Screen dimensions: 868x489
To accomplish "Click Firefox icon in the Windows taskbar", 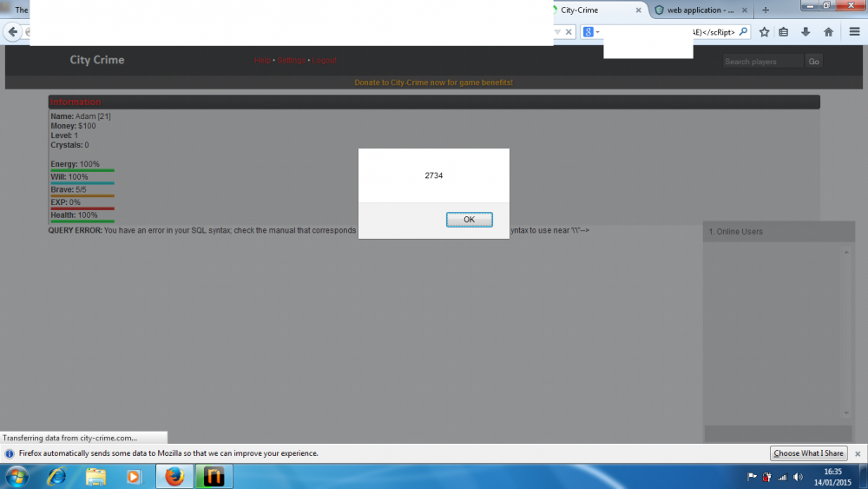I will coord(174,476).
